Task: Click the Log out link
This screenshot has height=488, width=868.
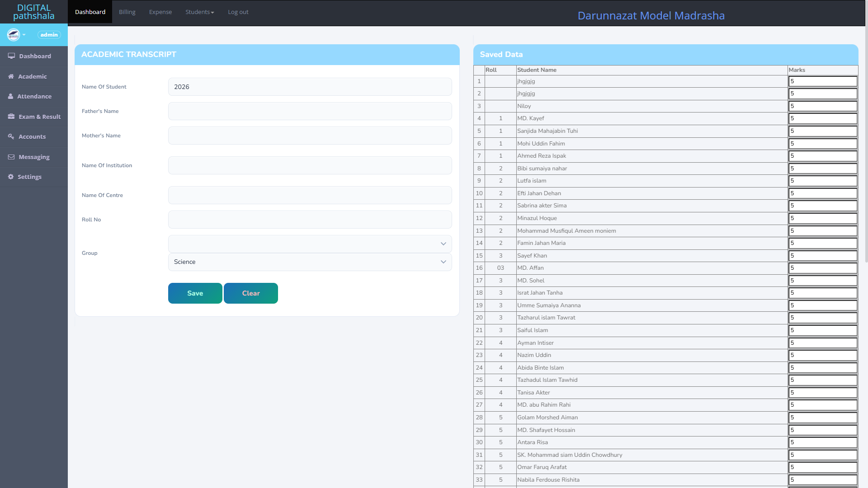Action: 238,12
